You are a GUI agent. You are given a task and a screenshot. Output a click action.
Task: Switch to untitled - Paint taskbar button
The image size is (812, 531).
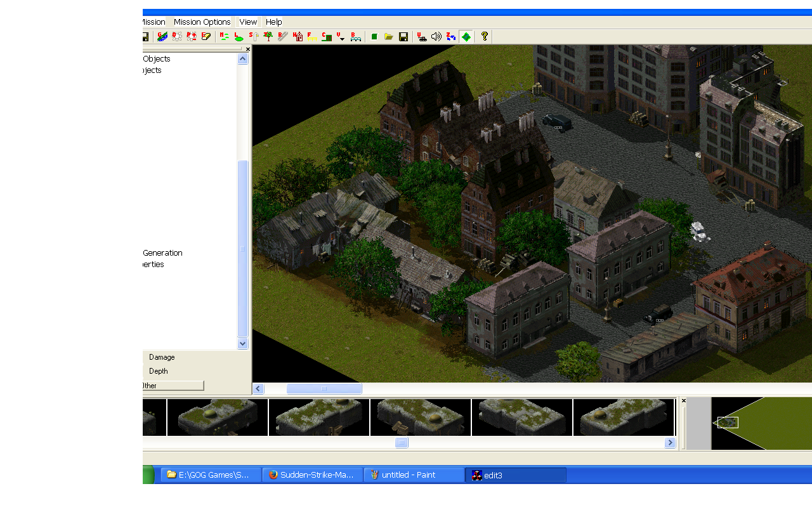tap(414, 475)
